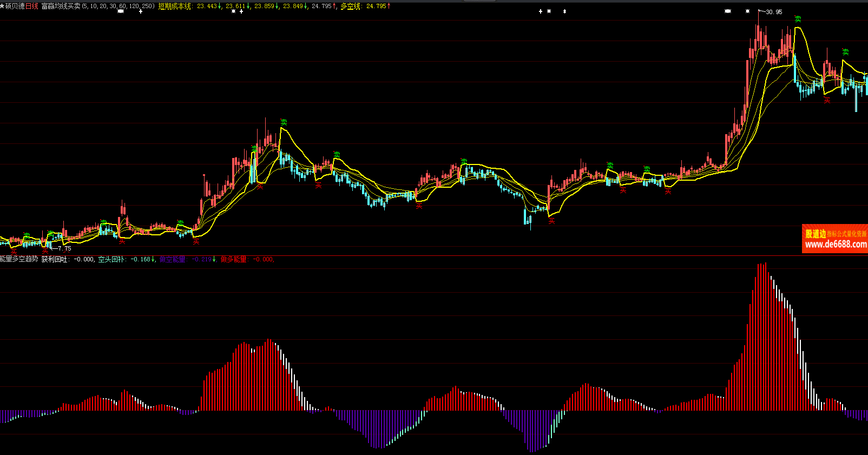Click the asterisk marker left of 30.95
The height and width of the screenshot is (455, 868).
click(x=747, y=11)
